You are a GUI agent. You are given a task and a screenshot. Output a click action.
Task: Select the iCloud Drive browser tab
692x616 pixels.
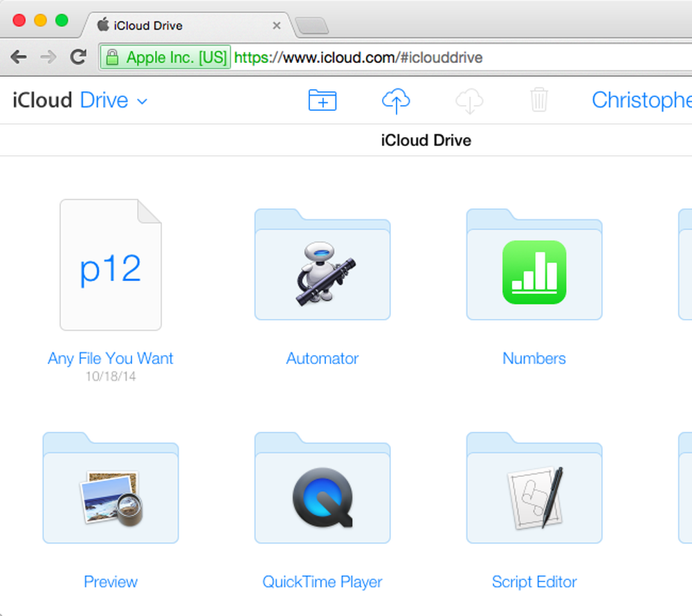pos(188,26)
